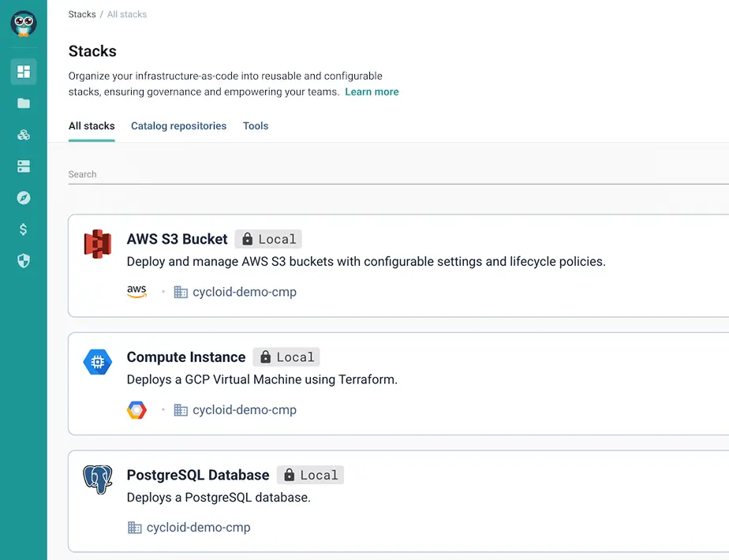Click Stacks in the breadcrumb
This screenshot has height=560, width=729.
point(82,14)
